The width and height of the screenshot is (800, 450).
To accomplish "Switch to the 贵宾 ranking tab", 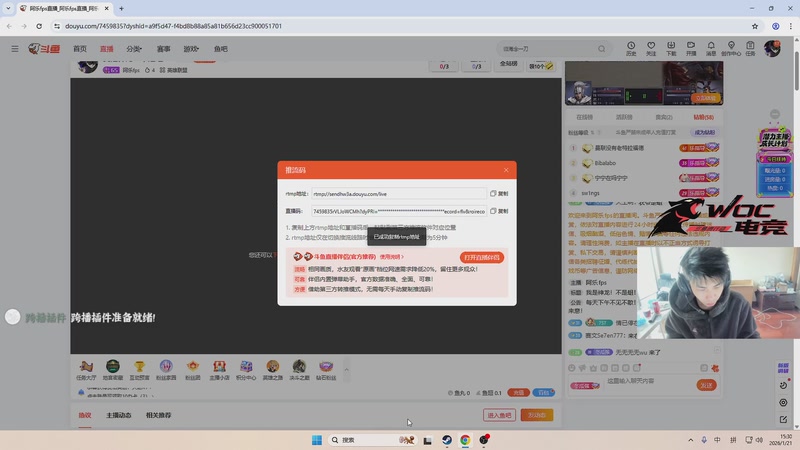I will (664, 117).
